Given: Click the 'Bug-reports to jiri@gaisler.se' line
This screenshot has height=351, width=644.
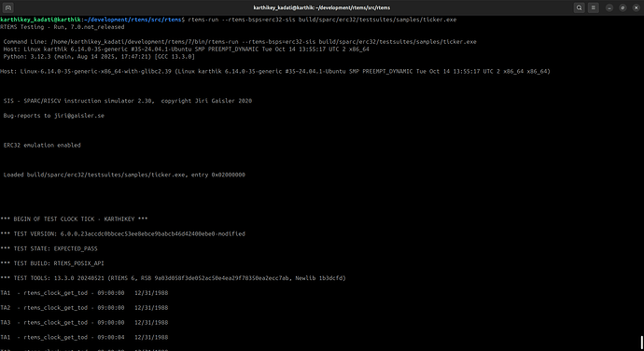Looking at the screenshot, I should click(x=54, y=116).
